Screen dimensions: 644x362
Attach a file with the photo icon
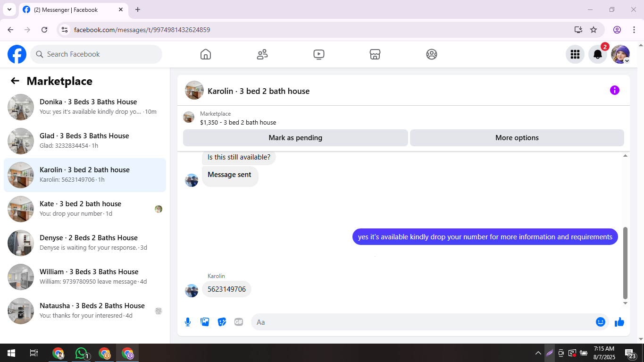tap(205, 322)
